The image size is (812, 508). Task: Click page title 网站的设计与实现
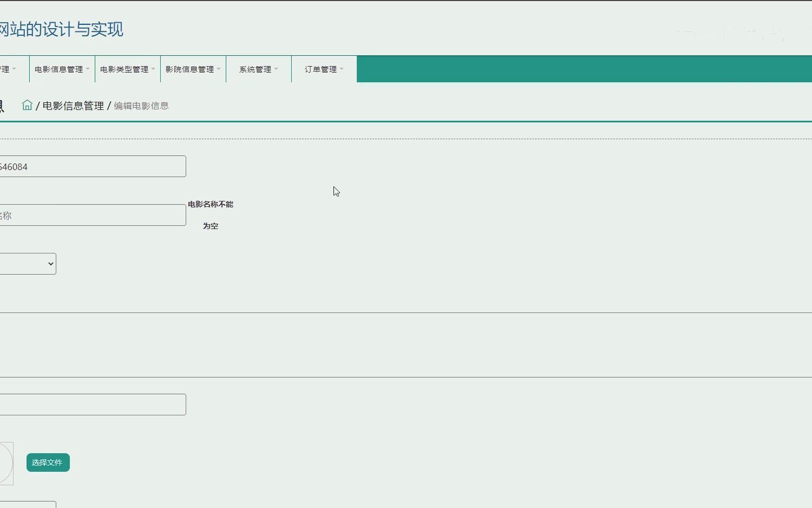[61, 29]
